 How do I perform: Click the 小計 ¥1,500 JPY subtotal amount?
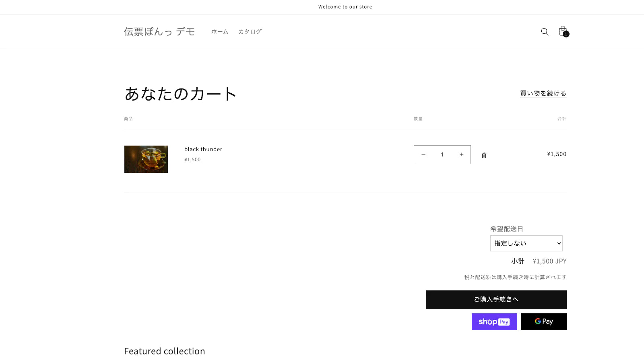click(x=549, y=261)
